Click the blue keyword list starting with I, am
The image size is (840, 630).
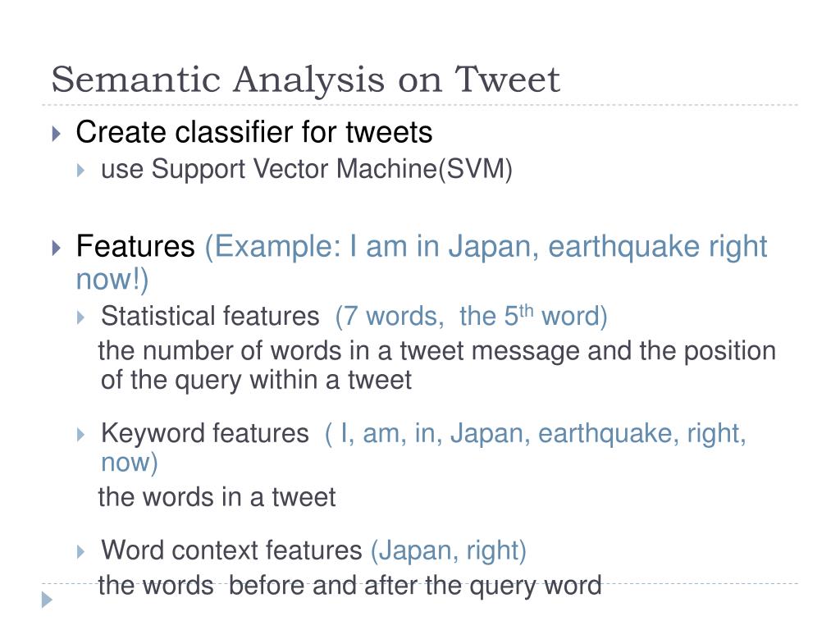[424, 448]
